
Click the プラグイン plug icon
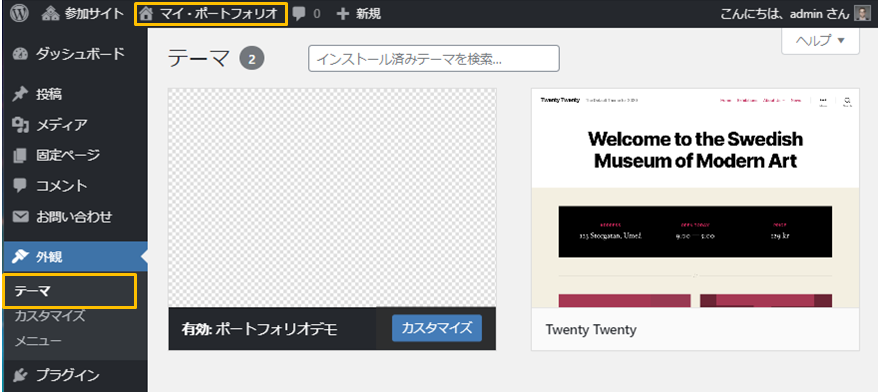click(20, 375)
